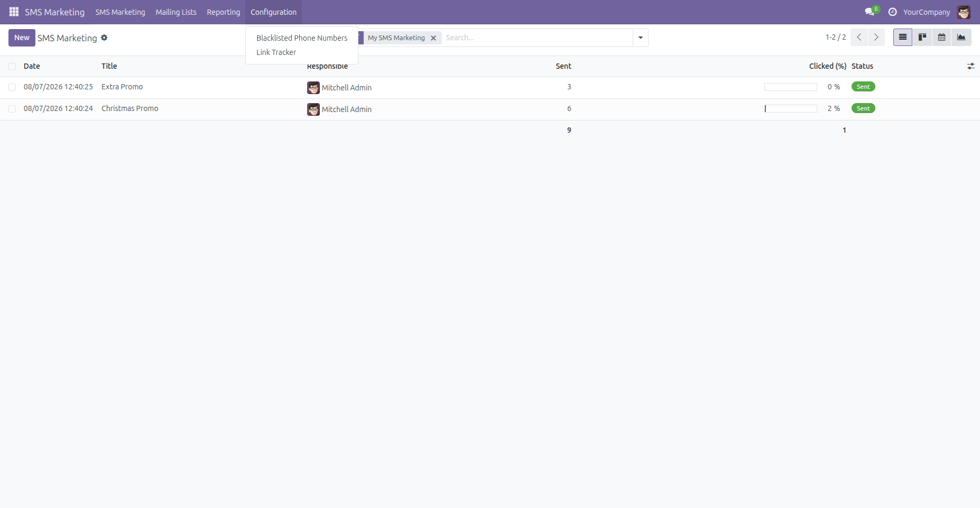This screenshot has height=508, width=980.
Task: Click the 1-2 / 2 pager counter
Action: point(836,37)
